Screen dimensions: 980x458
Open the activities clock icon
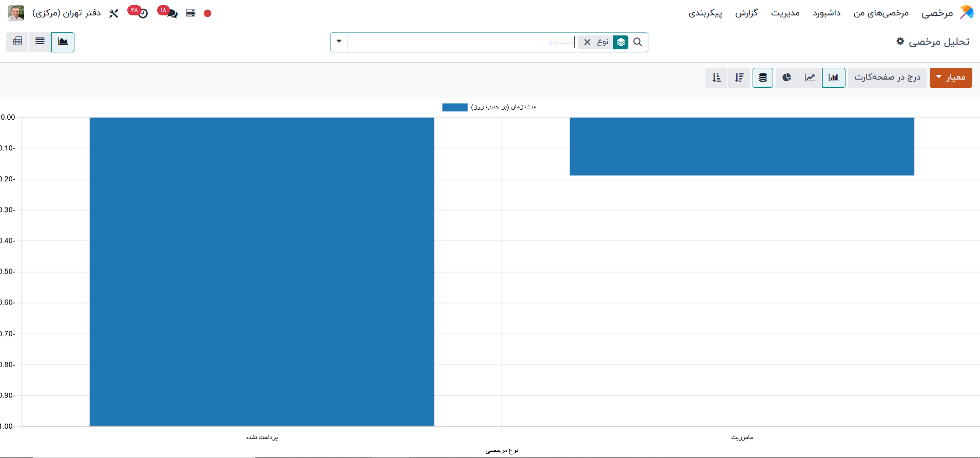click(x=142, y=13)
